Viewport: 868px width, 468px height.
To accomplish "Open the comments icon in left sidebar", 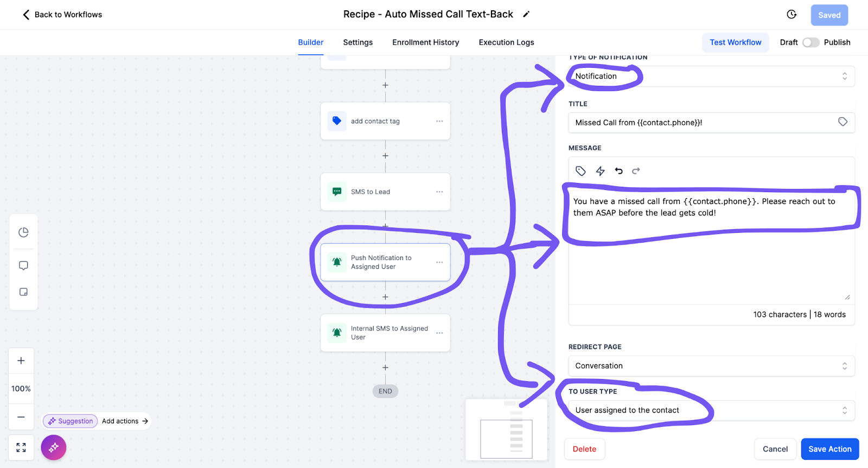I will tap(23, 265).
